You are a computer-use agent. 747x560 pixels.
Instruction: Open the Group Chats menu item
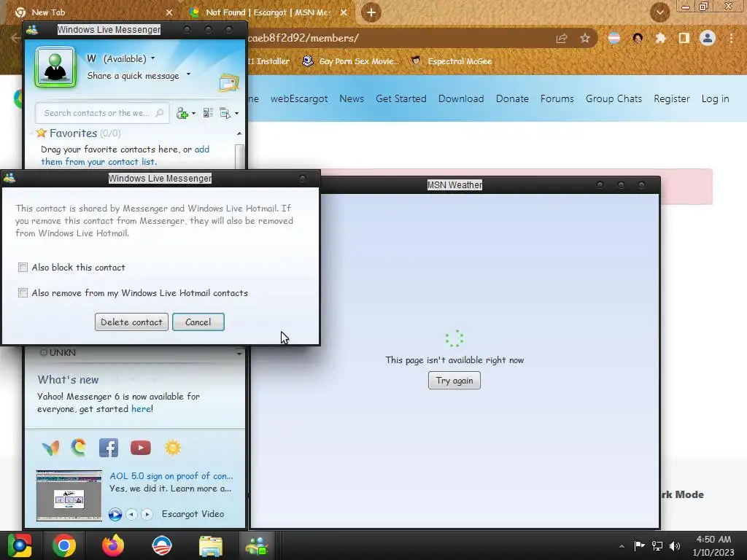[x=614, y=98]
